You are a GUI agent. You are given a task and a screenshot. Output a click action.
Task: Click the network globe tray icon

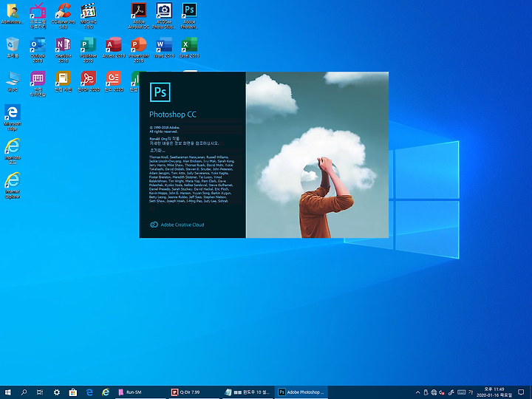[x=434, y=392]
